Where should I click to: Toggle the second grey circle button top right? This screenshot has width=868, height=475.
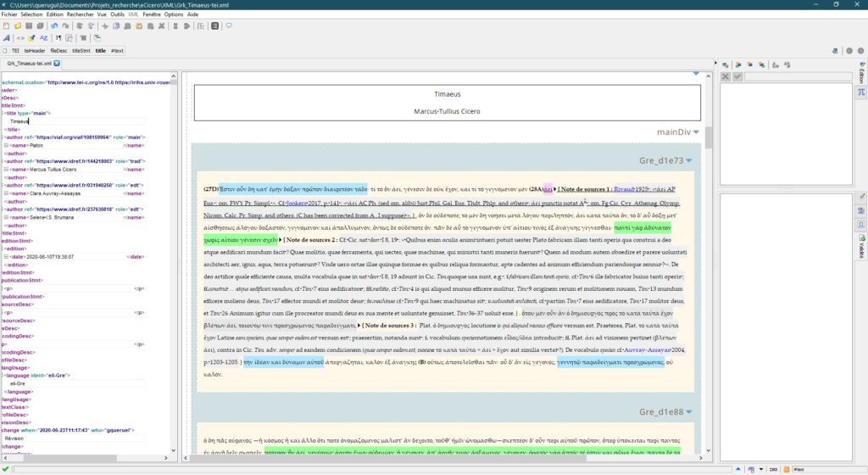coord(860,51)
